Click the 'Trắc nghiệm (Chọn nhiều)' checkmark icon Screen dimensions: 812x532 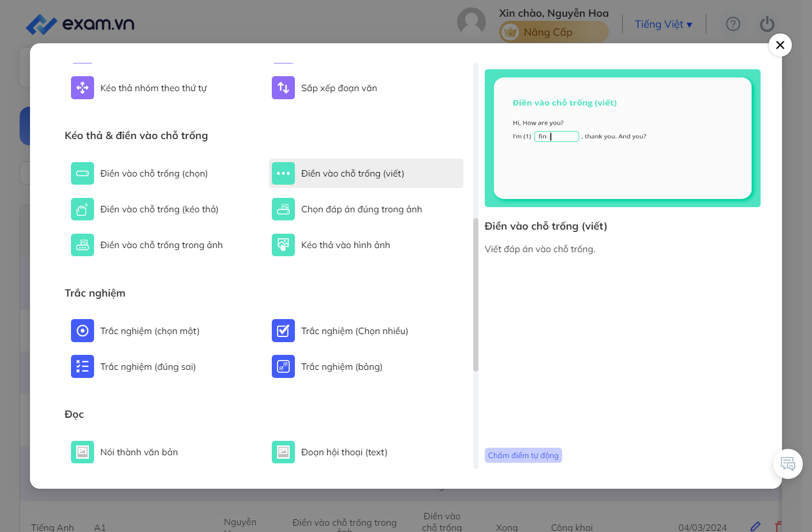283,331
